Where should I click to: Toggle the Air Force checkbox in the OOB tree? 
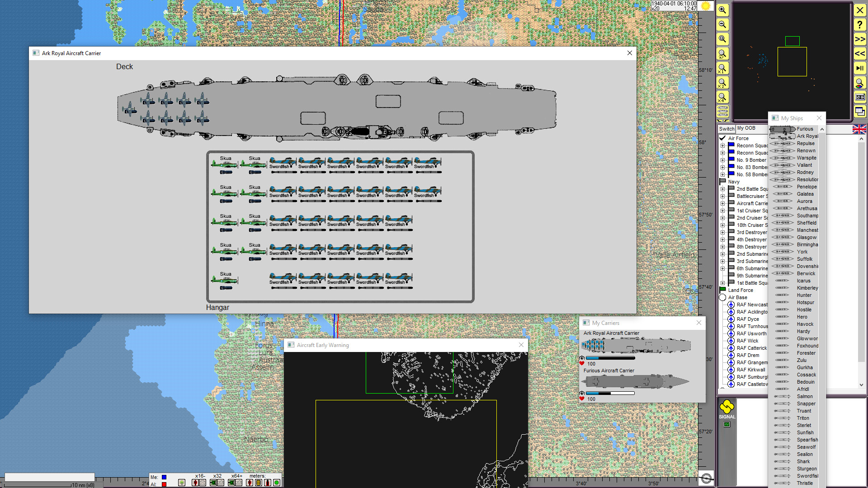[723, 138]
